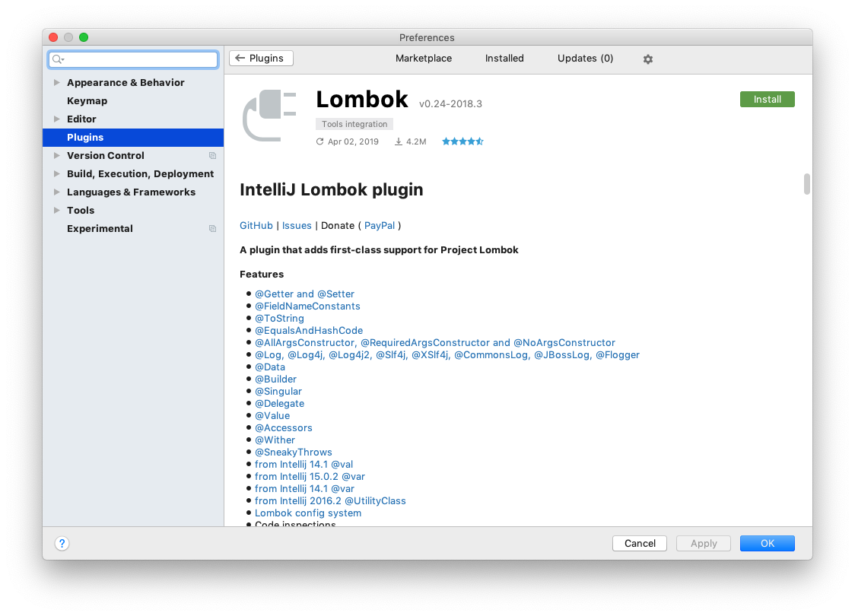Viewport: 855px width, 616px height.
Task: Expand the Version Control section
Action: pos(57,156)
